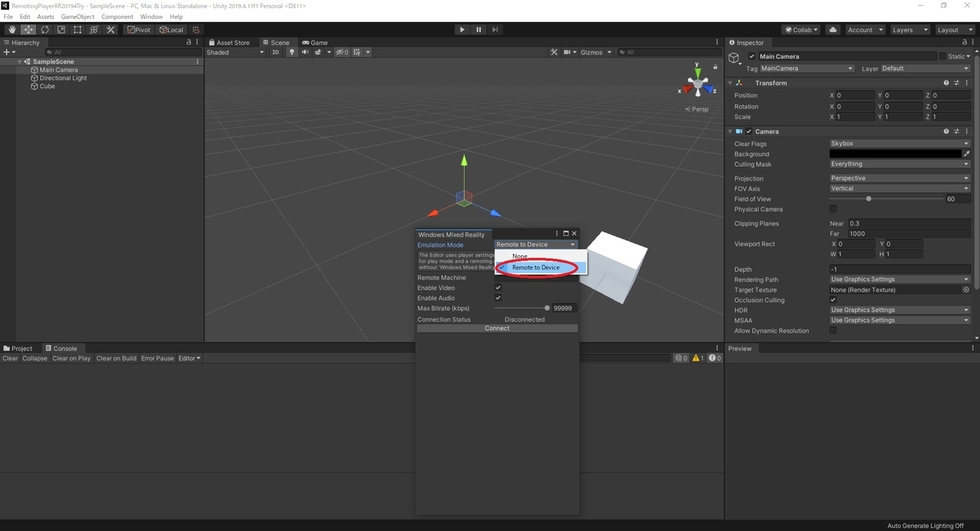Toggle scene lighting bulb icon
980x531 pixels.
pyautogui.click(x=292, y=52)
